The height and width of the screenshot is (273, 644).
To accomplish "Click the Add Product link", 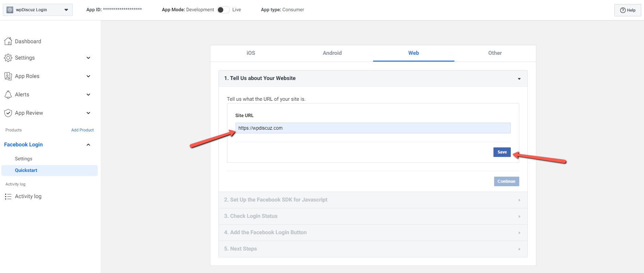I will pyautogui.click(x=83, y=130).
